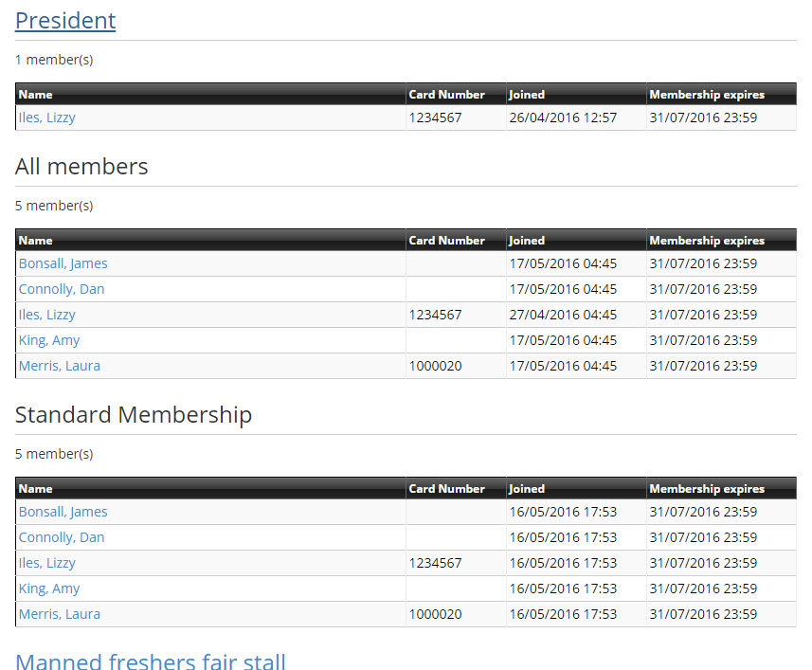Open Merris, Laura in Standard Membership table
The width and height of the screenshot is (812, 670).
60,614
